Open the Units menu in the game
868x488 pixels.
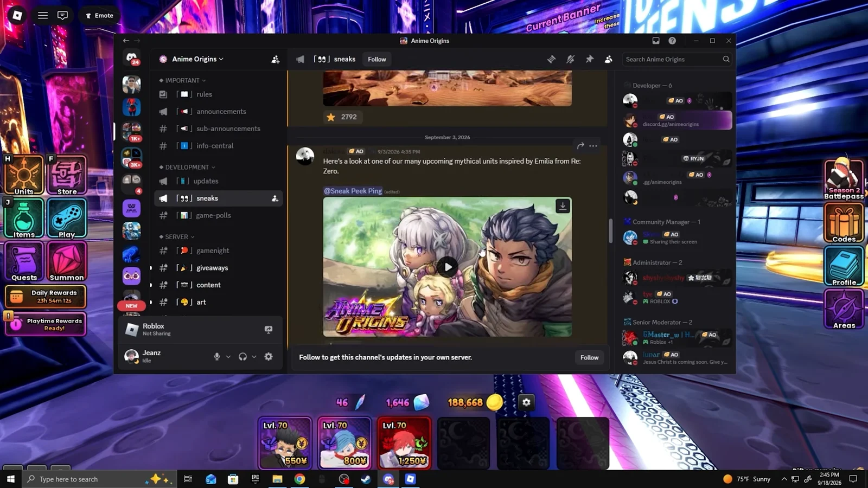(x=24, y=175)
